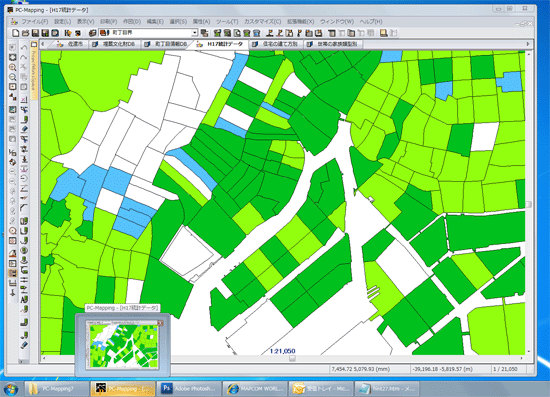Open PC-Mapping7 folder taskbar button
This screenshot has width=550, height=397.
(57, 389)
